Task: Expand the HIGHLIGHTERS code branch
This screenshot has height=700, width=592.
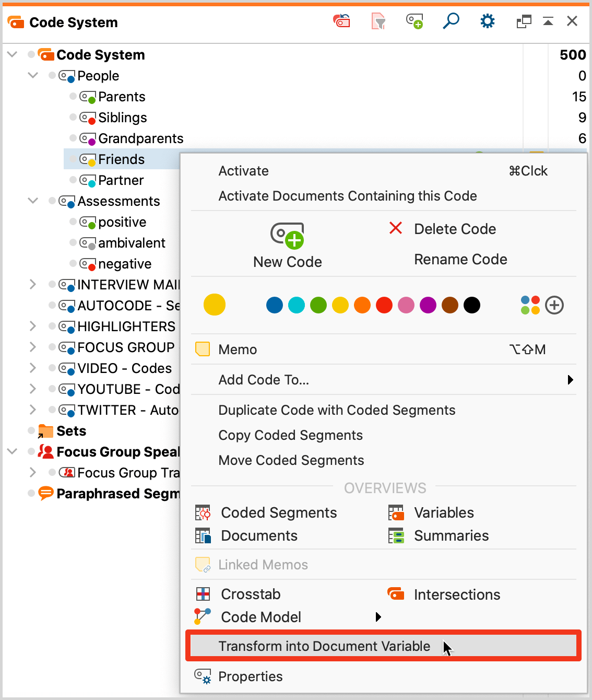Action: (33, 326)
